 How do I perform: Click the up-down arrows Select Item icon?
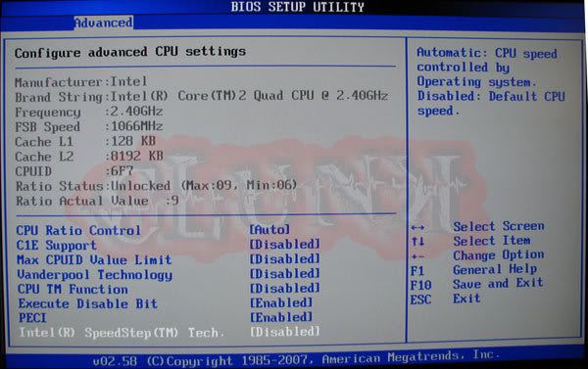pyautogui.click(x=417, y=242)
